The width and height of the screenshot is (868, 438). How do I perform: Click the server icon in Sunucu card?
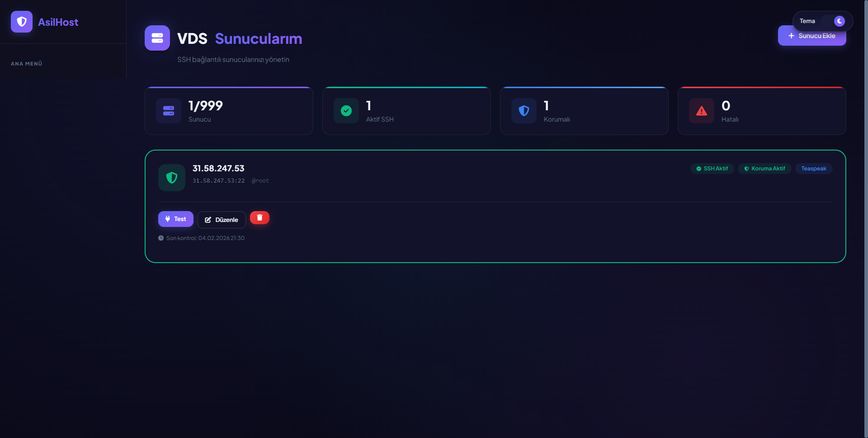(x=169, y=111)
